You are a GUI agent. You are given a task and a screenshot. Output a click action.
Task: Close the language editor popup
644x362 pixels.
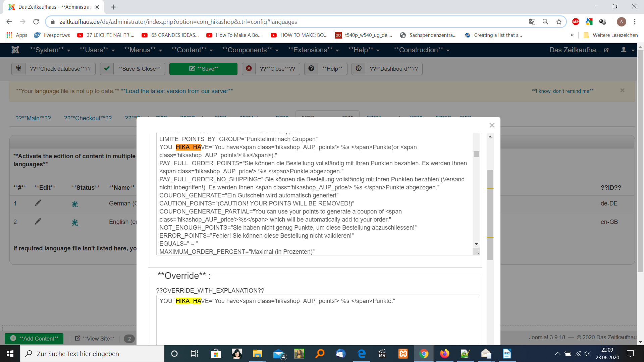[x=492, y=125]
